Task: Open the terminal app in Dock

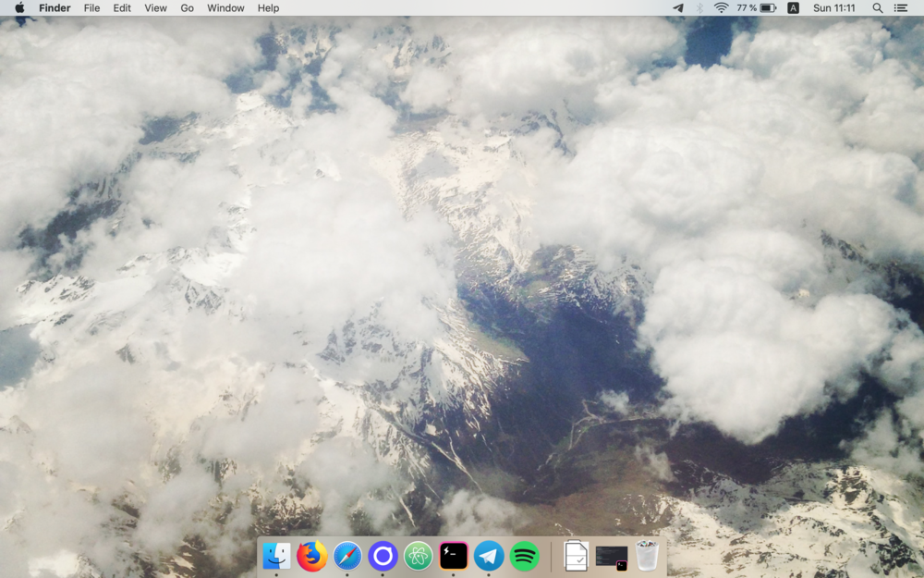Action: pos(453,556)
